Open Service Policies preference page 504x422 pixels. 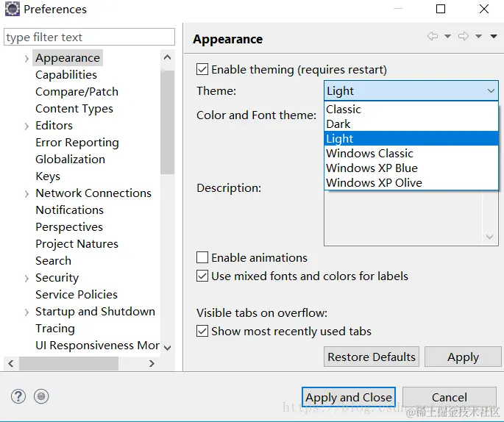point(77,295)
